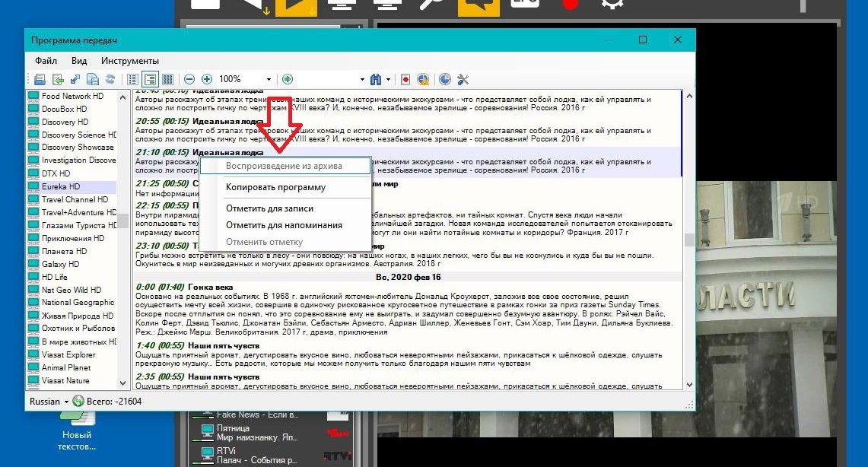Screen dimensions: 868x467
Task: Click the green arrow go button
Action: (288, 79)
